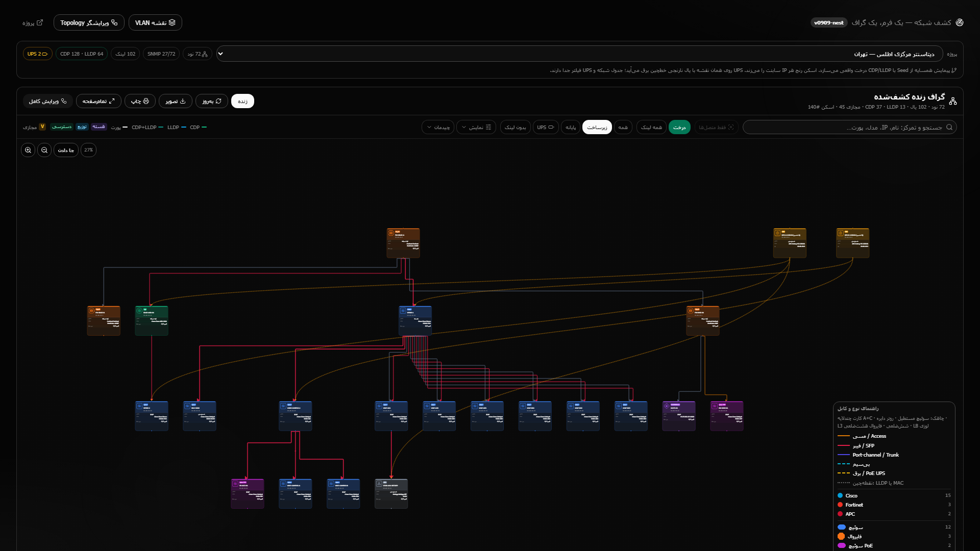Click the app logo beside کشف شبکه
This screenshot has height=551, width=980.
click(x=960, y=22)
